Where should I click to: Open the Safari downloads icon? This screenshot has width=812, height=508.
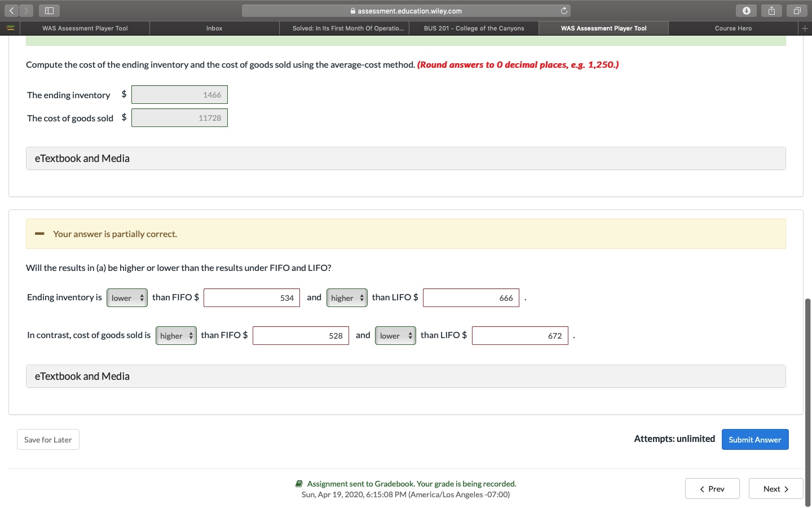pos(746,11)
